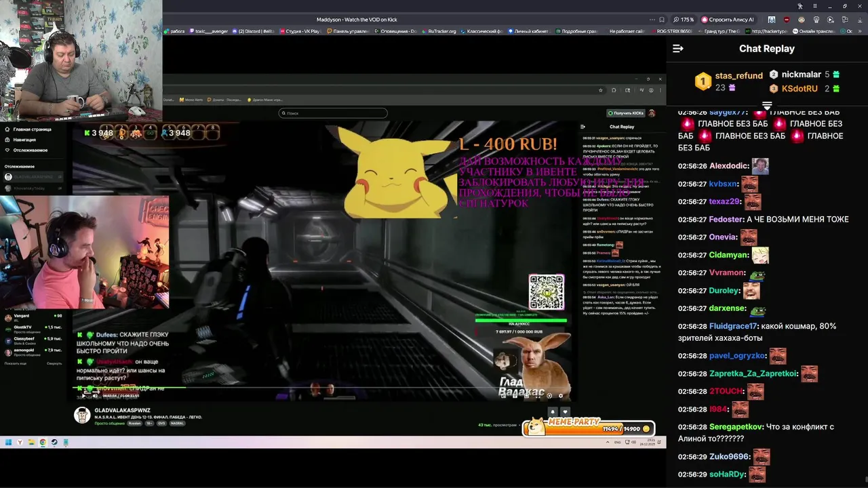Toggle the notification bell under the video
Image resolution: width=868 pixels, height=488 pixels.
pyautogui.click(x=553, y=411)
